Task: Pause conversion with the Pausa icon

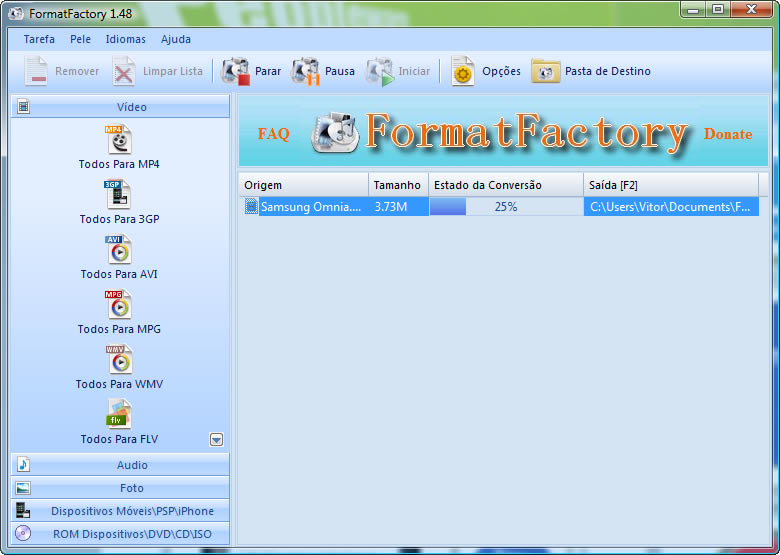Action: 305,71
